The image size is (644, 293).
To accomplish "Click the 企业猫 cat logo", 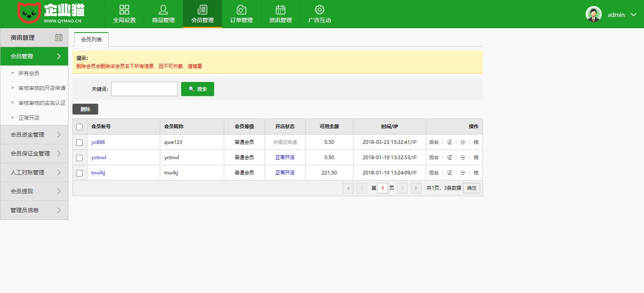I will pyautogui.click(x=29, y=13).
